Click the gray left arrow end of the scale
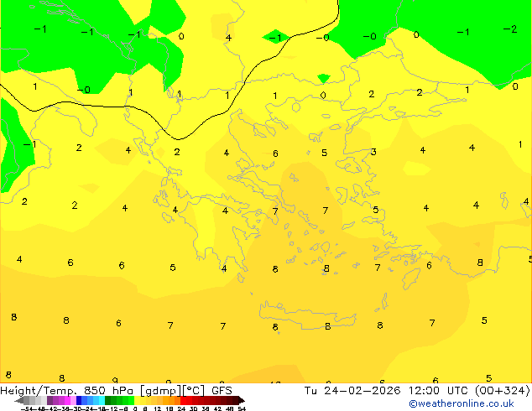Viewport: 532px width, 411px height. [19, 401]
